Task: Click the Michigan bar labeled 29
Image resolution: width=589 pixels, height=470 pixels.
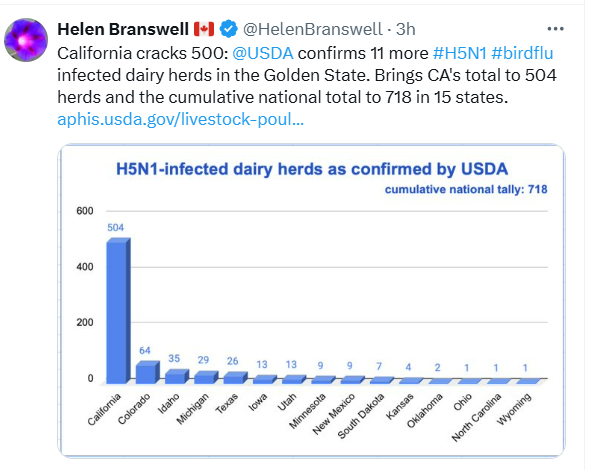Action: click(206, 378)
